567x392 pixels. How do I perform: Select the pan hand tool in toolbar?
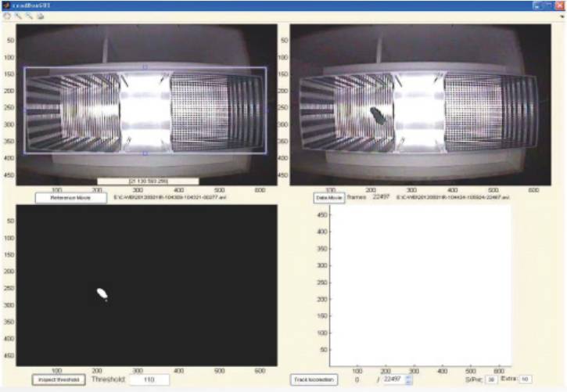click(x=7, y=16)
